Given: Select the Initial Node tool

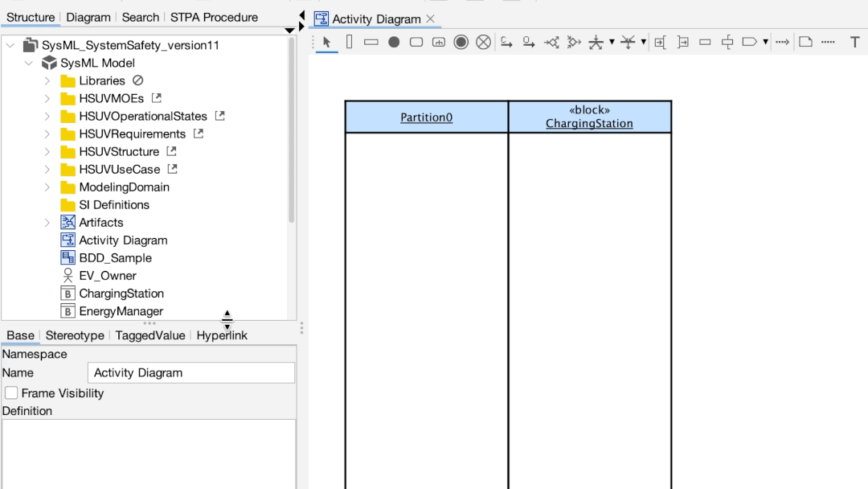Looking at the screenshot, I should 393,42.
